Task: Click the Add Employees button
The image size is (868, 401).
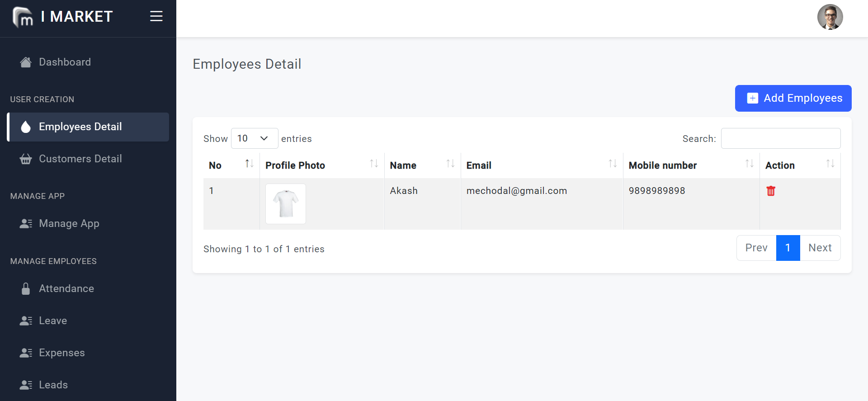Action: pos(793,98)
